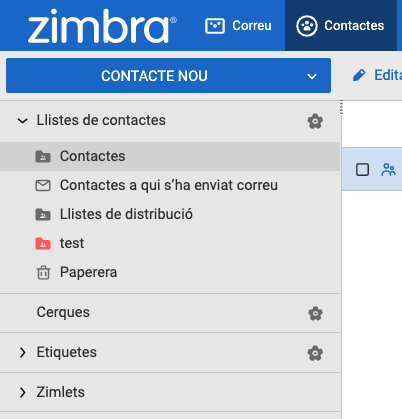402x419 pixels.
Task: Click the Zimbra logo
Action: point(102,26)
